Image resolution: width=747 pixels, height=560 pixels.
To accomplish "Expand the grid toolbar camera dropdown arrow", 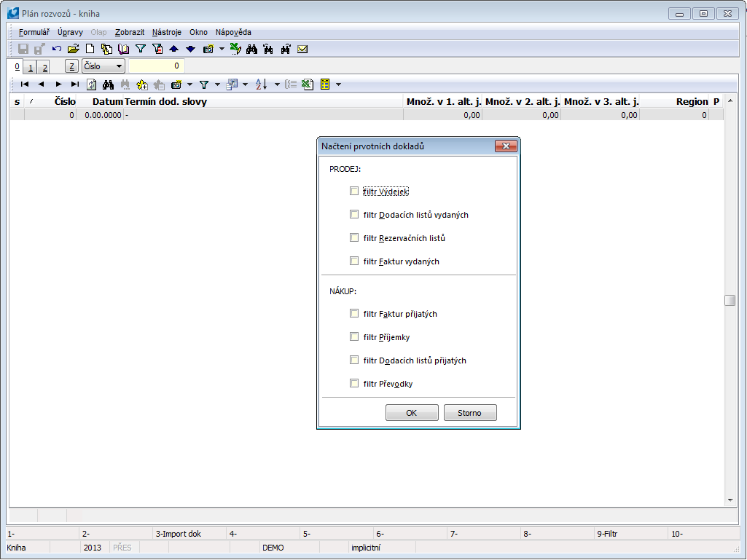I will (x=189, y=84).
